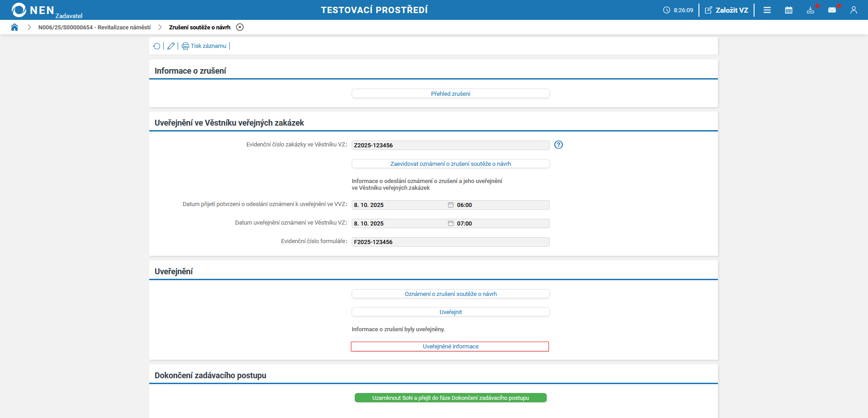Click the blue help question mark icon

[559, 145]
